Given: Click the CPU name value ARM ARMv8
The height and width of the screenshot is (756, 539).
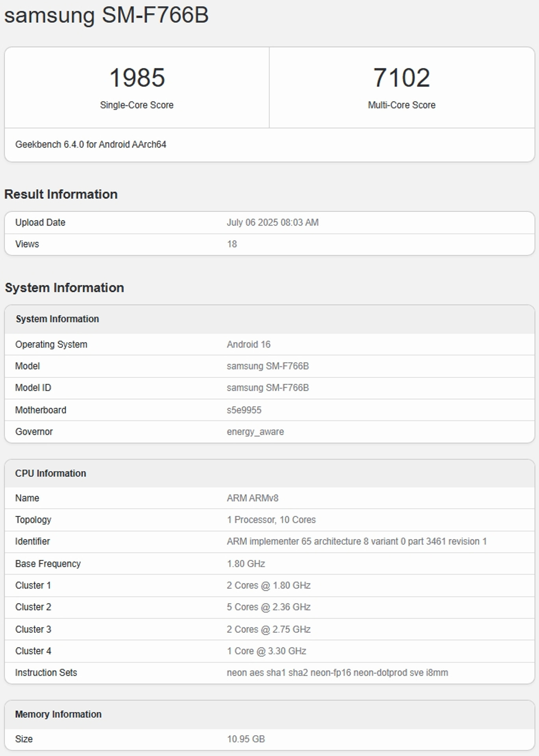Looking at the screenshot, I should (x=252, y=498).
